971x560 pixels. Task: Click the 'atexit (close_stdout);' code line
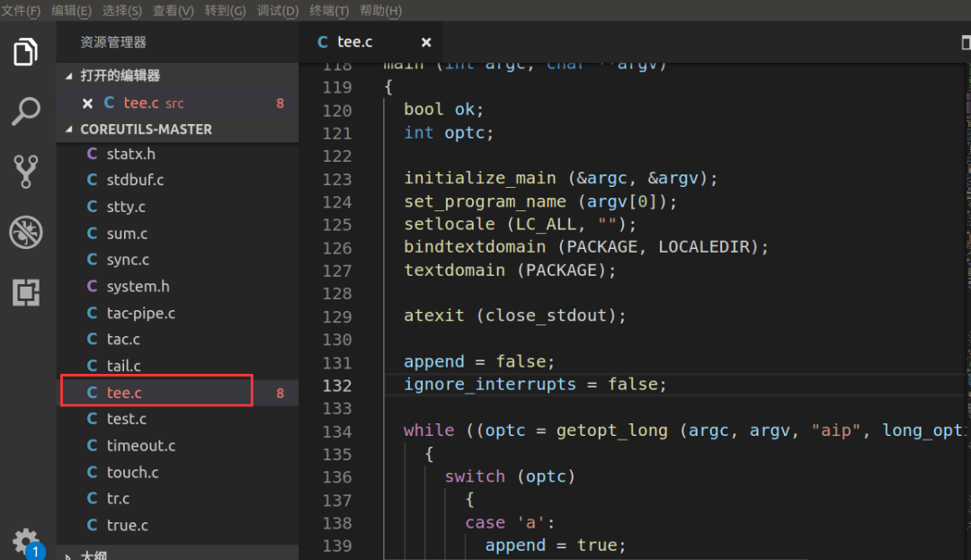click(514, 316)
